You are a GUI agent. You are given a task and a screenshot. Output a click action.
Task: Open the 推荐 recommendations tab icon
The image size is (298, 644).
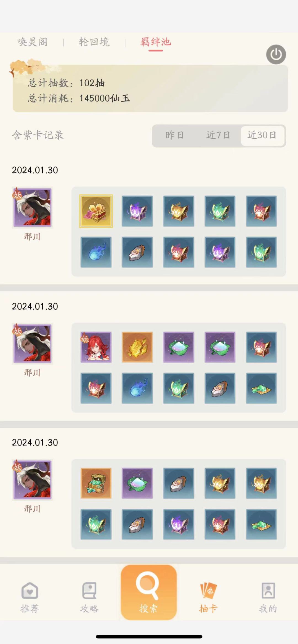tap(30, 591)
